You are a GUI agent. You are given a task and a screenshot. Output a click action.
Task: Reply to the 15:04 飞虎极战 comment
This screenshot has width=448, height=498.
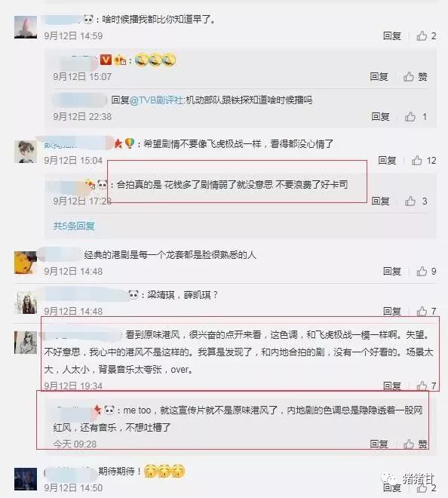pyautogui.click(x=387, y=161)
